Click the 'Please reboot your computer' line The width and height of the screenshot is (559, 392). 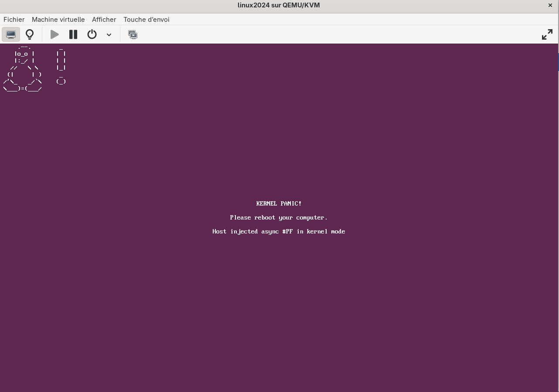279,217
